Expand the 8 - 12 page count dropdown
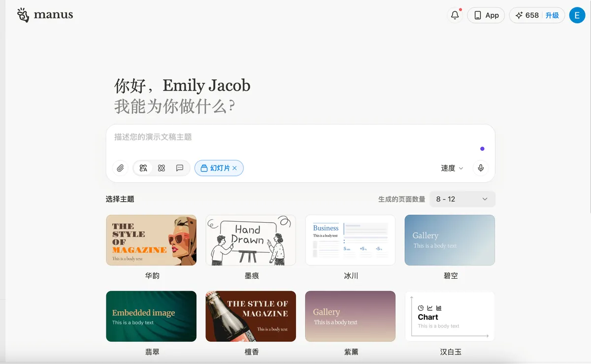Image resolution: width=591 pixels, height=364 pixels. pos(462,199)
